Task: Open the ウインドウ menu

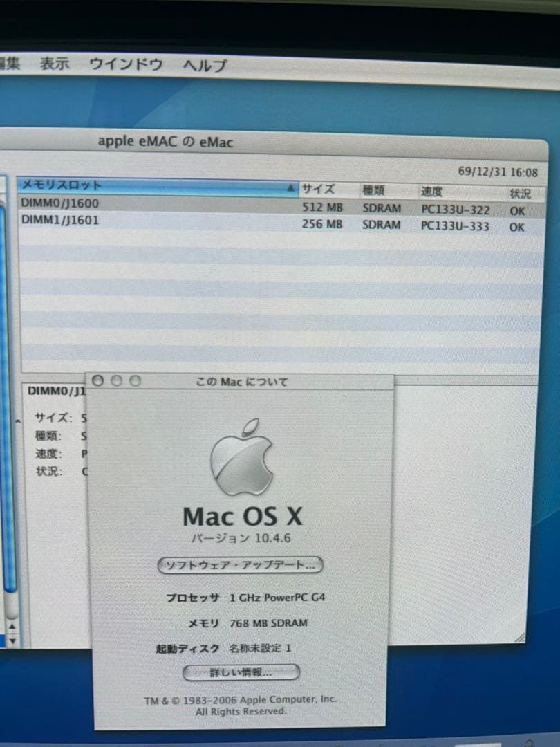Action: [127, 64]
